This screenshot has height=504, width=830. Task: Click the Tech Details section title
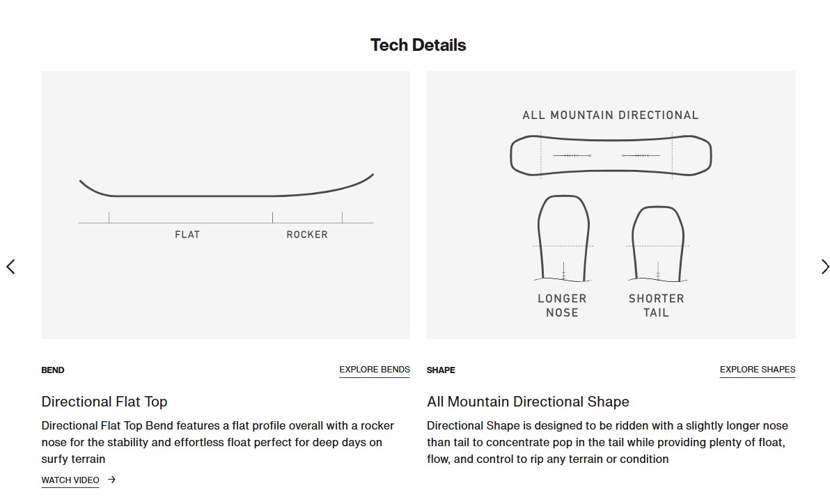click(418, 45)
